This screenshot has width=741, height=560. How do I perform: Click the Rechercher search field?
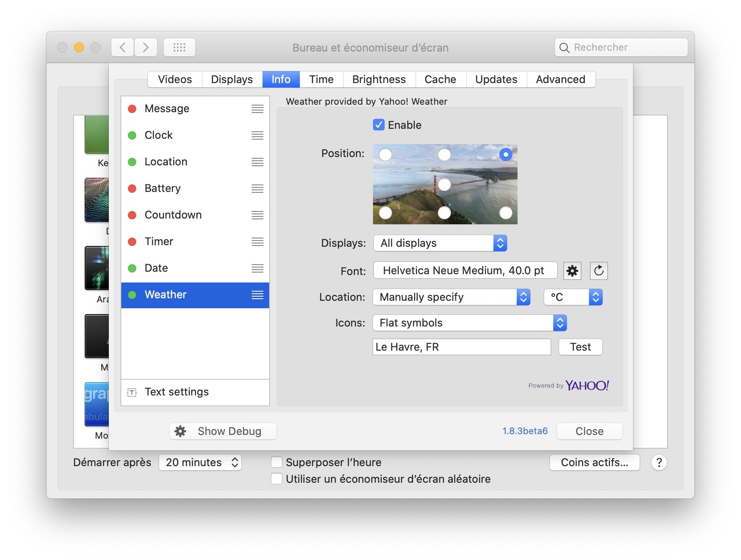621,47
